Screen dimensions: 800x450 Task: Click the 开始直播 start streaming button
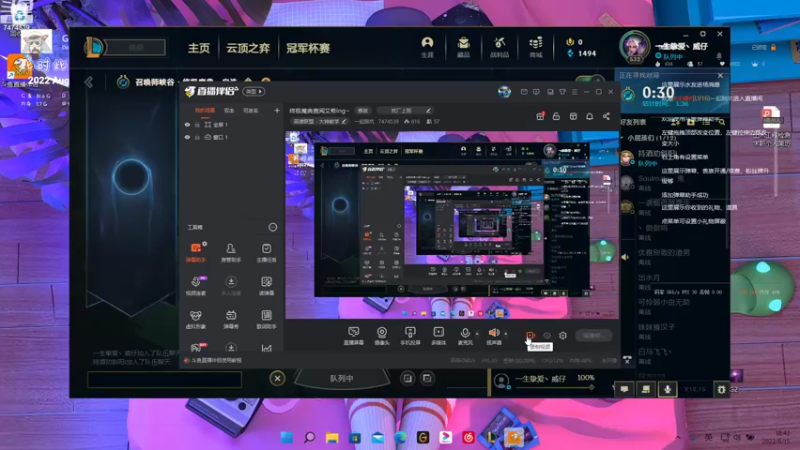pyautogui.click(x=593, y=335)
